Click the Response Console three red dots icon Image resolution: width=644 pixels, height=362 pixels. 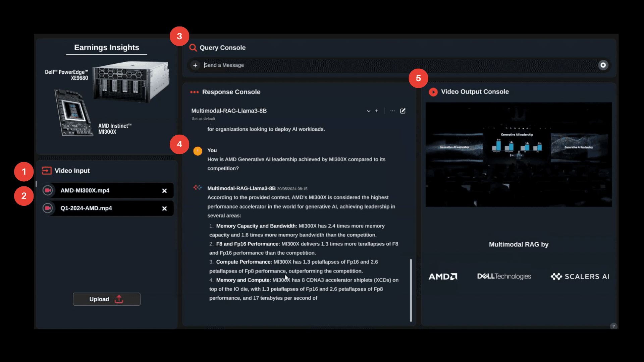tap(195, 92)
